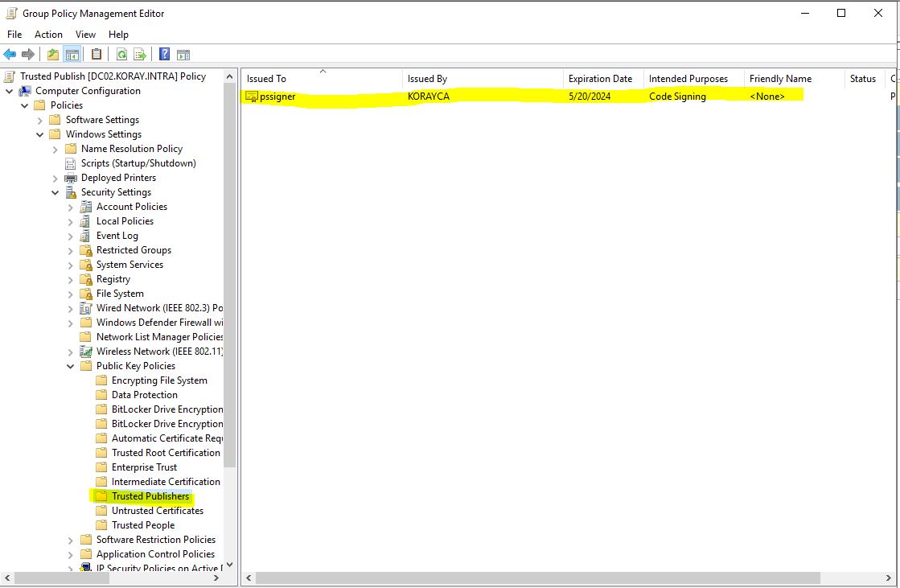Screen dimensions: 900x588
Task: Click the Local Policies icon
Action: point(85,221)
